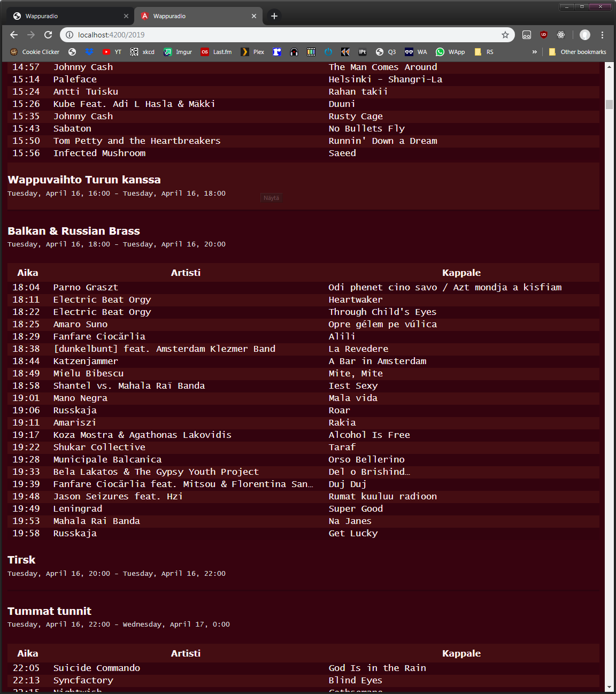Open the Imgur bookmark
This screenshot has height=694, width=616.
click(x=178, y=52)
